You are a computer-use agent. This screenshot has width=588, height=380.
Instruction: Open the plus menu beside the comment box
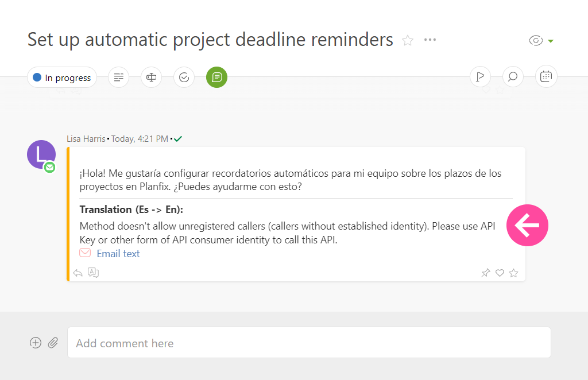[x=36, y=343]
